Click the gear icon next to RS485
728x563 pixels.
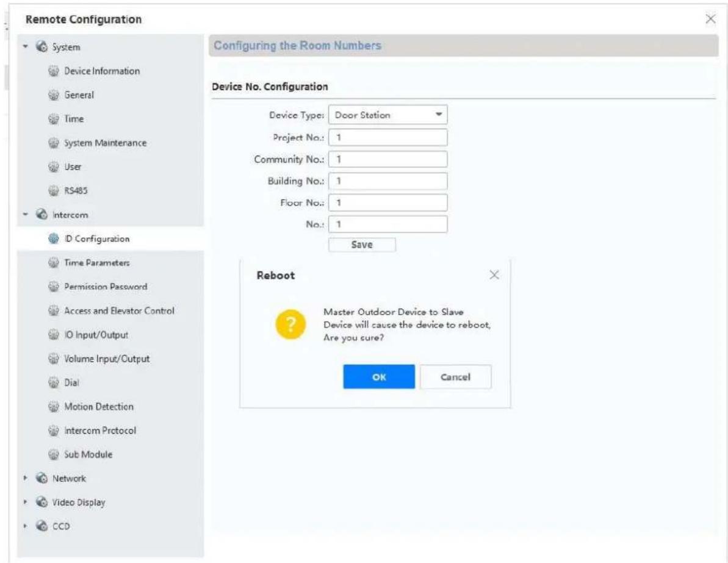[54, 191]
